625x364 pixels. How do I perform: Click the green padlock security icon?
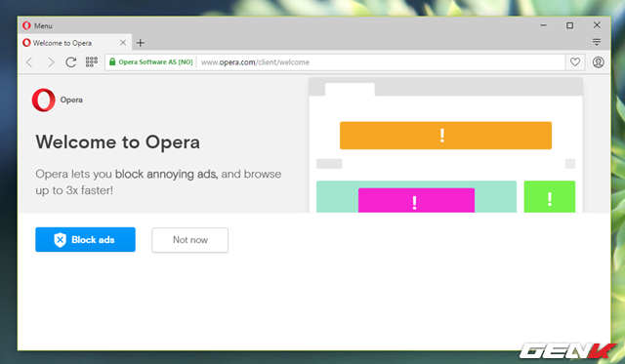[112, 61]
